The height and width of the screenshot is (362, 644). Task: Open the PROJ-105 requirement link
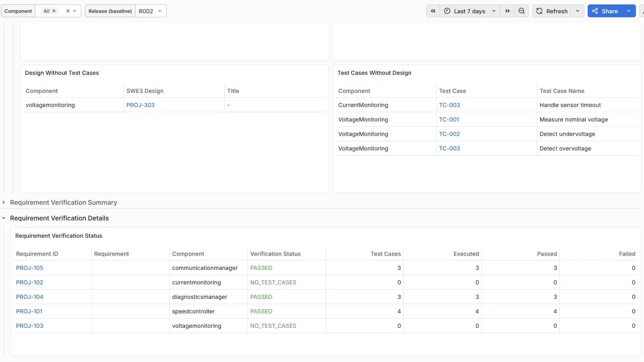30,268
